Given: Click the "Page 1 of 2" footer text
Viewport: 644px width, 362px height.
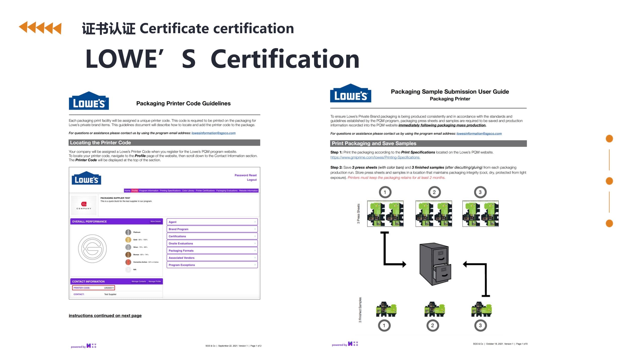Looking at the screenshot, I should [x=256, y=346].
